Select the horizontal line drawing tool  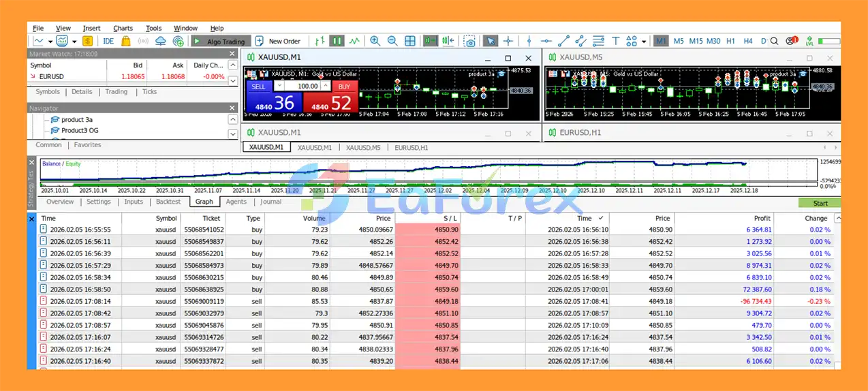tap(546, 41)
